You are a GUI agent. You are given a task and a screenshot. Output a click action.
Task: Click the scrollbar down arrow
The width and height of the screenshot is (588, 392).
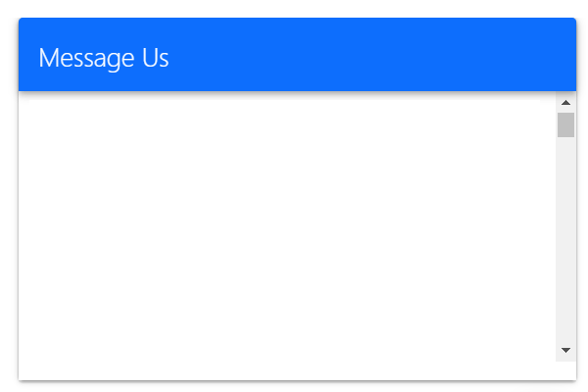coord(565,350)
